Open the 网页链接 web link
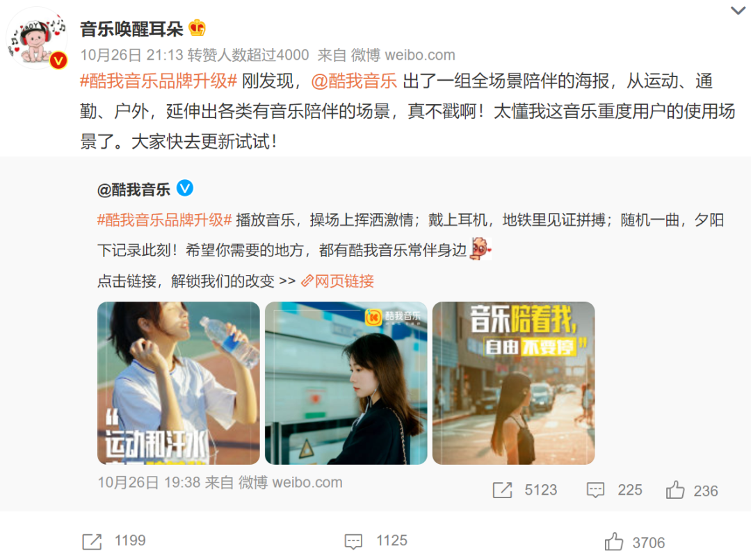The width and height of the screenshot is (751, 560). coord(338,281)
